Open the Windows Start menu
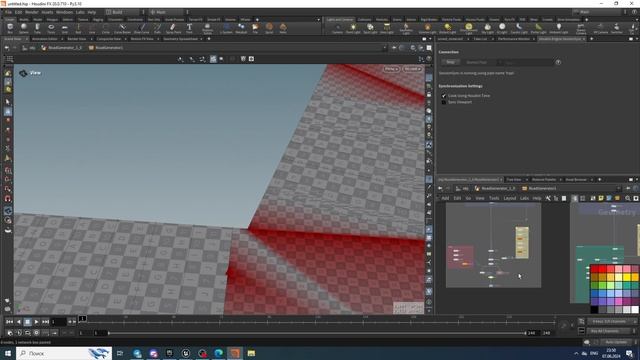The image size is (640, 360). coord(8,353)
